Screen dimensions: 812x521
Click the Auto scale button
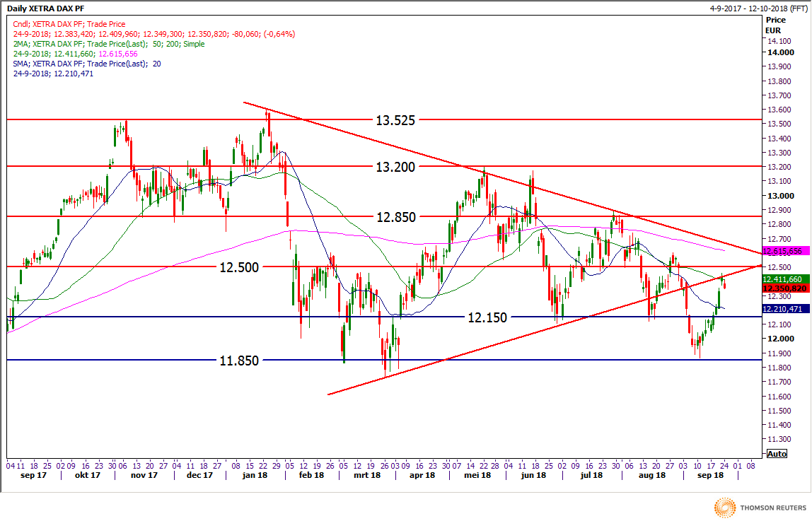pos(777,453)
